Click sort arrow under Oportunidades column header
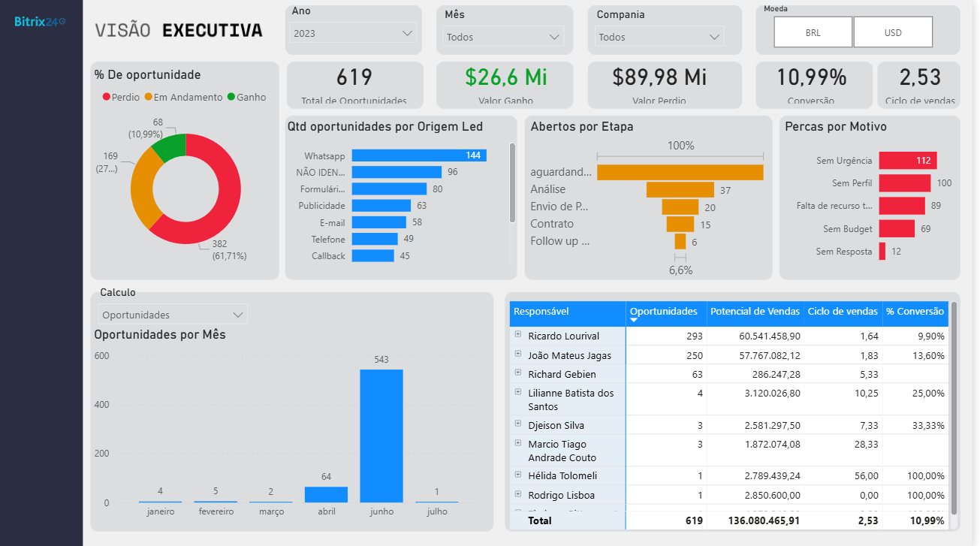980x546 pixels. pos(634,321)
